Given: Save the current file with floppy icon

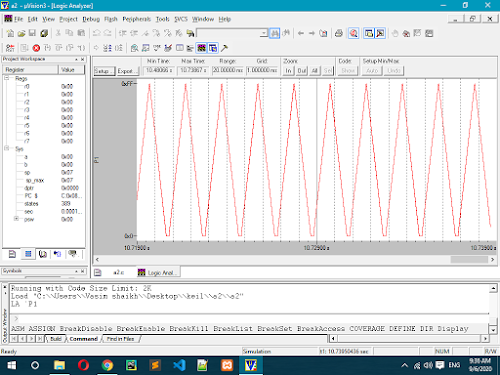Looking at the screenshot, I should click(x=32, y=33).
